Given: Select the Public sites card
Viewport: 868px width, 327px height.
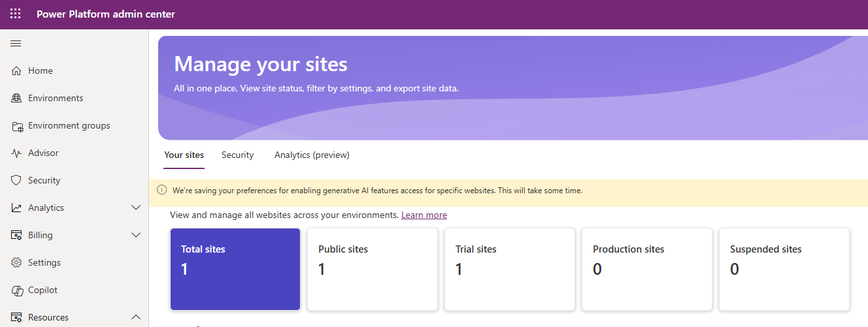Looking at the screenshot, I should [x=373, y=269].
